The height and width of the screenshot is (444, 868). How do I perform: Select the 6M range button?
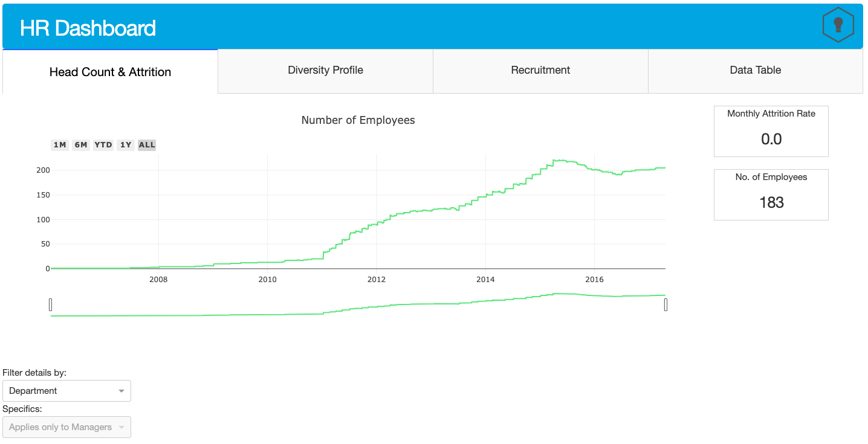81,145
